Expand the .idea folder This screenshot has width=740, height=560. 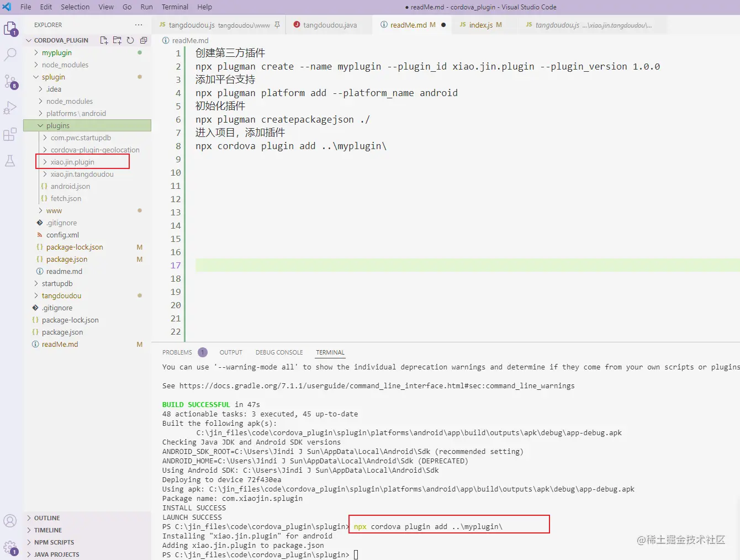[x=87, y=89]
